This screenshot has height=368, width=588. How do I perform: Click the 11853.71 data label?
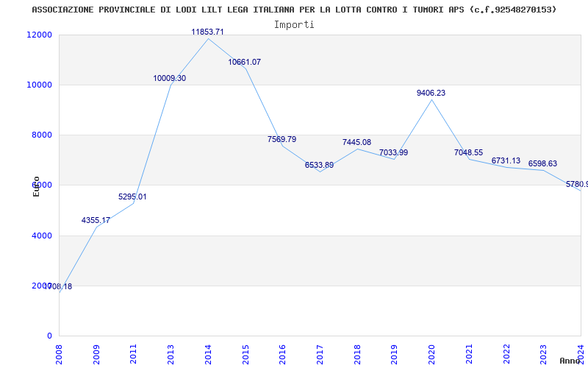pyautogui.click(x=207, y=32)
